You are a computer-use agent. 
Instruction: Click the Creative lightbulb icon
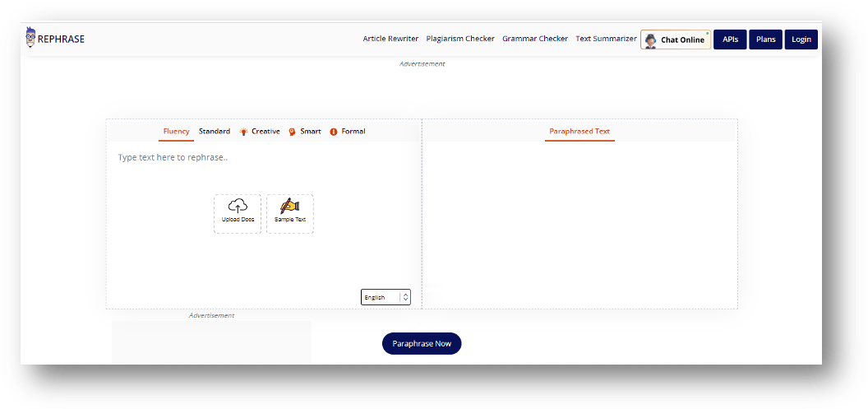pyautogui.click(x=243, y=132)
